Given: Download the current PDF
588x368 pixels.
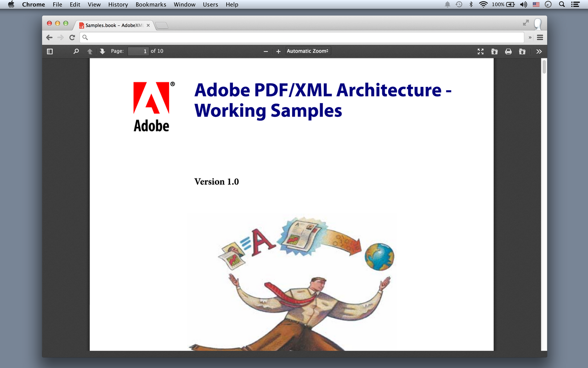Looking at the screenshot, I should click(x=522, y=52).
